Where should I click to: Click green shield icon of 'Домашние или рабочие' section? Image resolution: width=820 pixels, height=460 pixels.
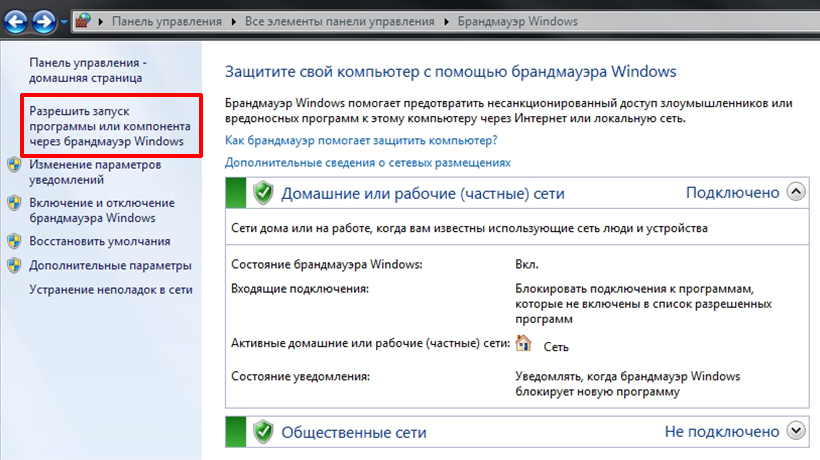coord(263,193)
